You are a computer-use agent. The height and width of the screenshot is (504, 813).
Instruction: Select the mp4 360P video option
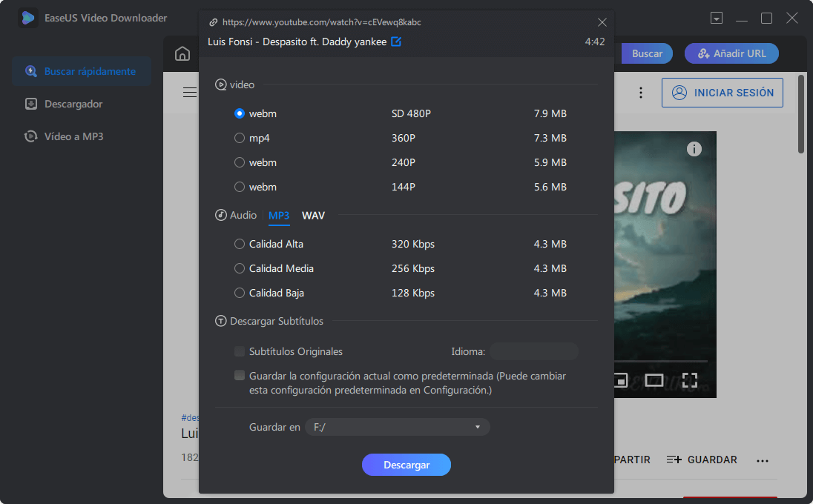[x=240, y=138]
